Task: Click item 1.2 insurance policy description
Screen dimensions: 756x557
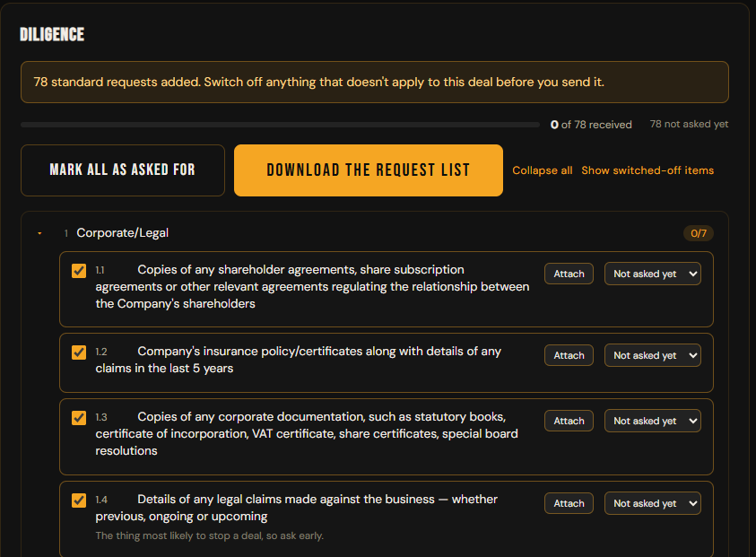Action: tap(298, 360)
